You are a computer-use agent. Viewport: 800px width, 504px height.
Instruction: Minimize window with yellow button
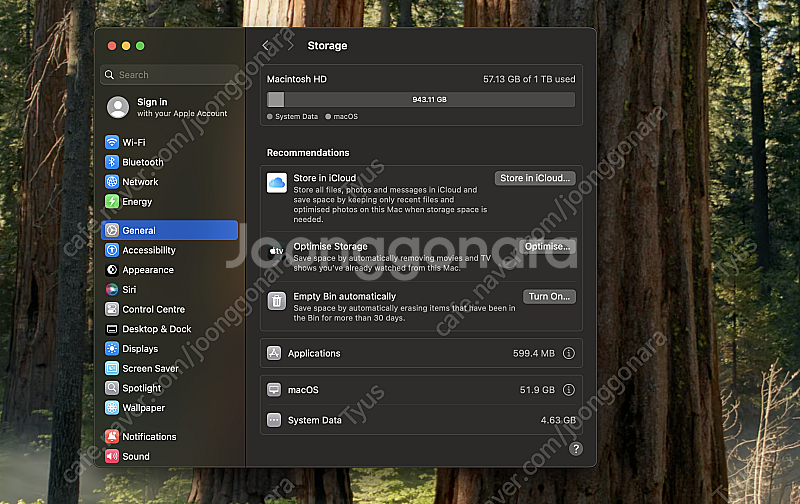(126, 46)
